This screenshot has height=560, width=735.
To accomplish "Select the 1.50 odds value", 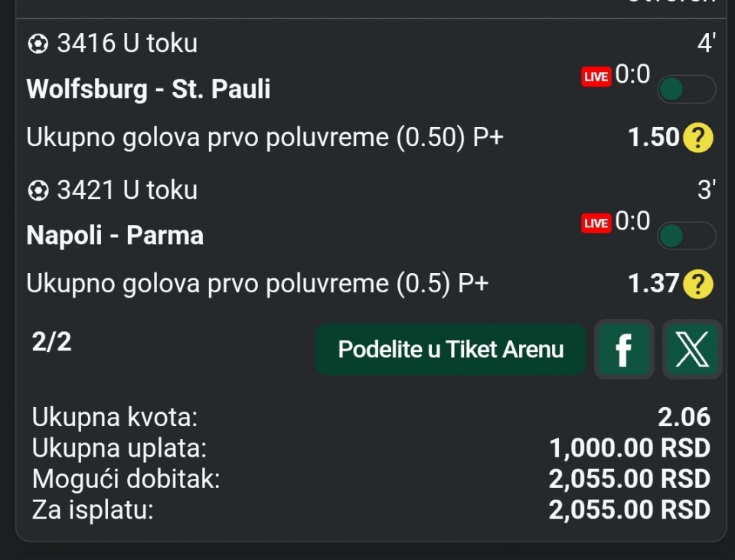I will point(654,138).
